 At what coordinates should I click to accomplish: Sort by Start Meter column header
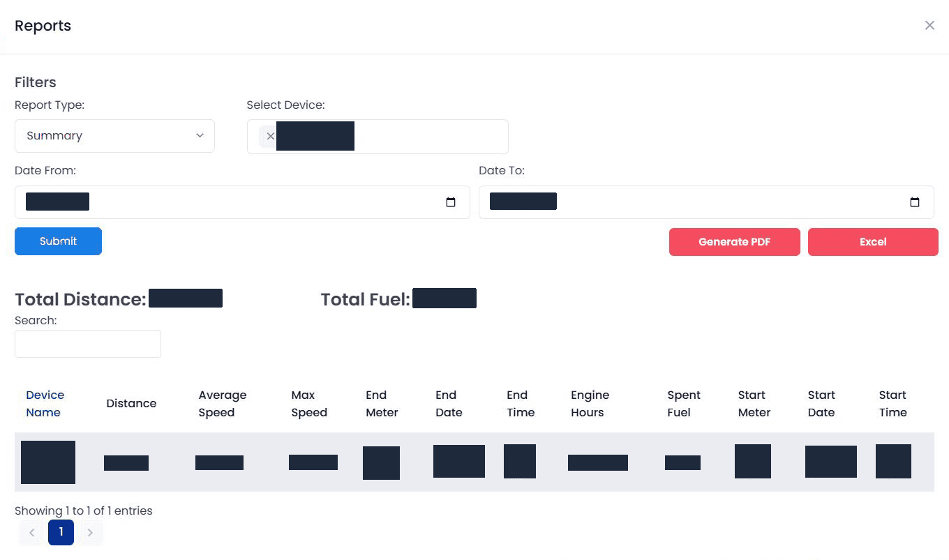pos(754,404)
